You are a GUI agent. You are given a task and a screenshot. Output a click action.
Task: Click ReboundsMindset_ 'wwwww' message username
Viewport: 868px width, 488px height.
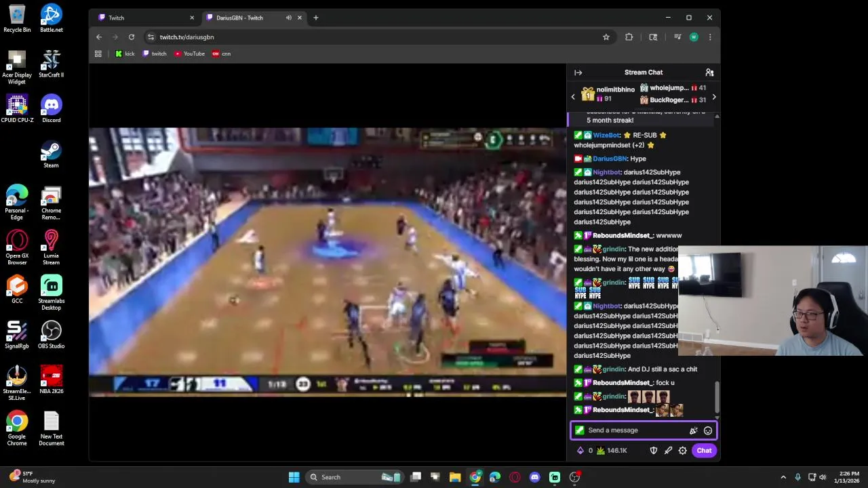coord(623,236)
